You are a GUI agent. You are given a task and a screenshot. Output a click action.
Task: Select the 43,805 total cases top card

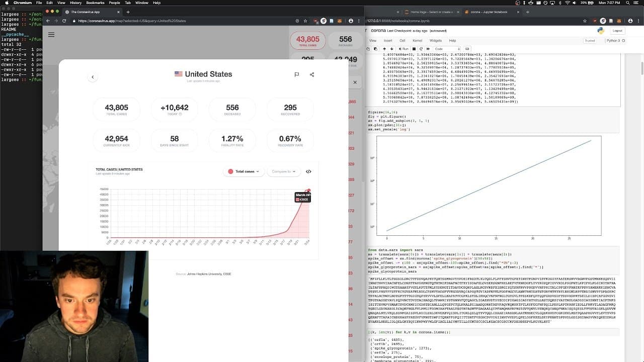point(307,40)
